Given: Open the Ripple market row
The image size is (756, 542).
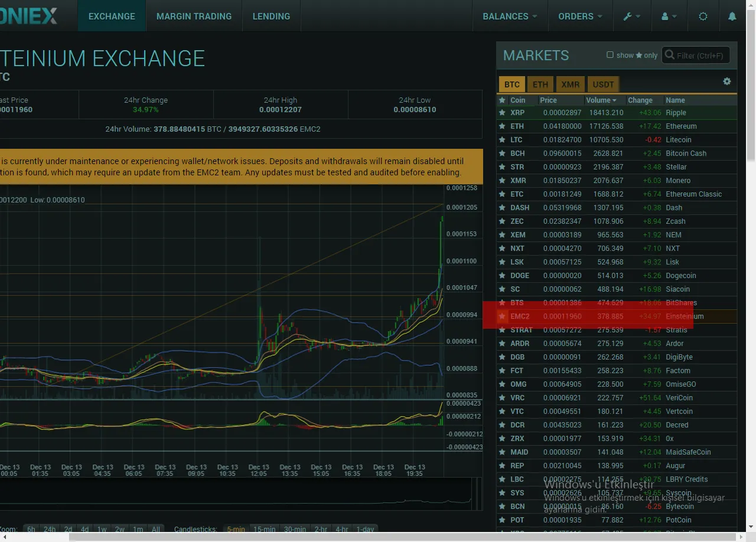Looking at the screenshot, I should pos(617,113).
